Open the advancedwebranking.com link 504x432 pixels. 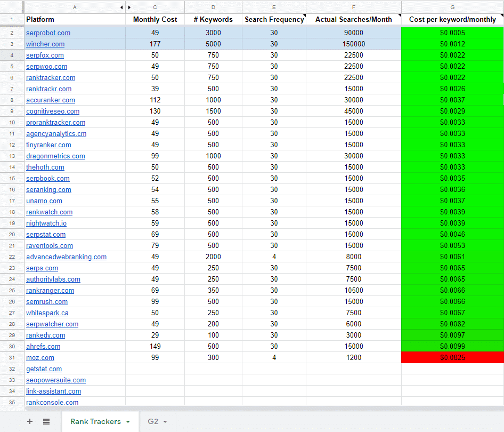coord(66,257)
